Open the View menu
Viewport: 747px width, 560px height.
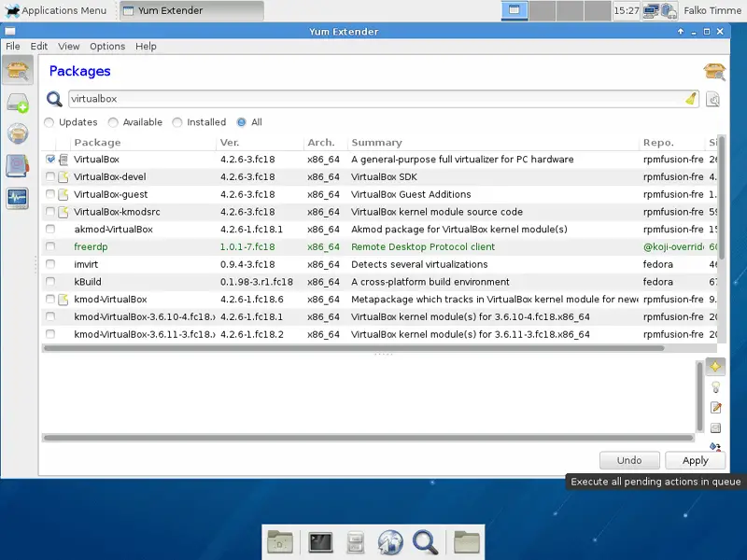(x=68, y=46)
